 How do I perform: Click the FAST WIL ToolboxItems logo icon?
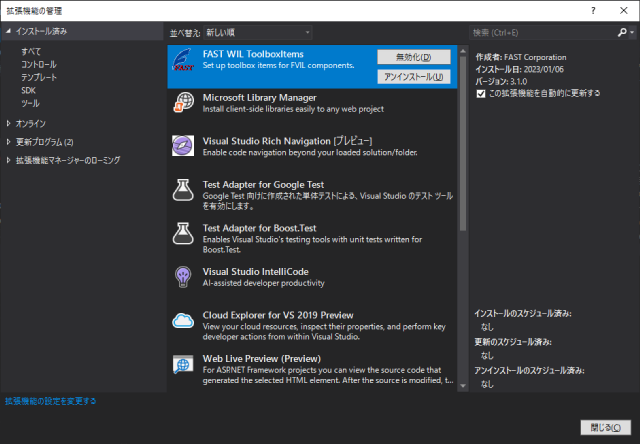click(183, 60)
